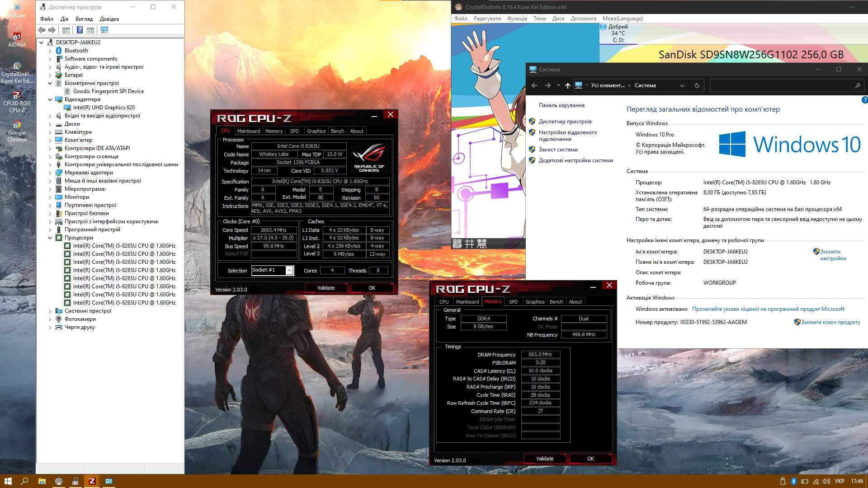The image size is (868, 488).
Task: Click Змінити ключ продукту link
Action: (x=830, y=322)
